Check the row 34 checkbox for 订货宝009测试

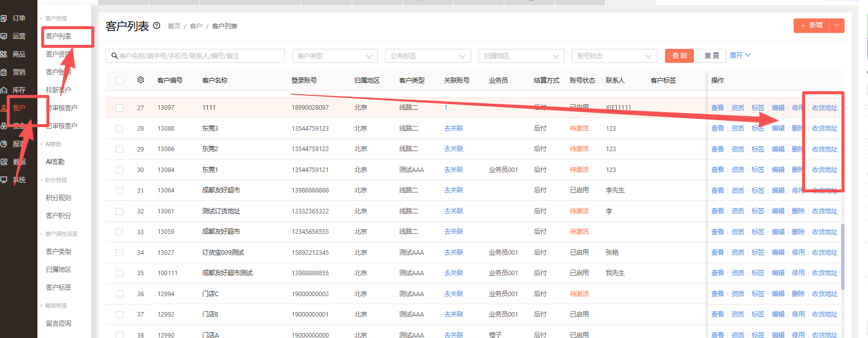coord(119,253)
